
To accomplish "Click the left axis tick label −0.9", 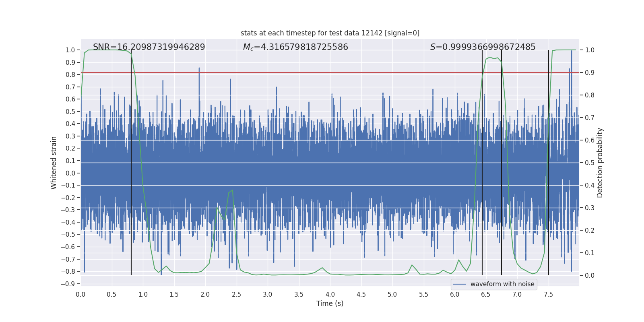I will coord(68,284).
